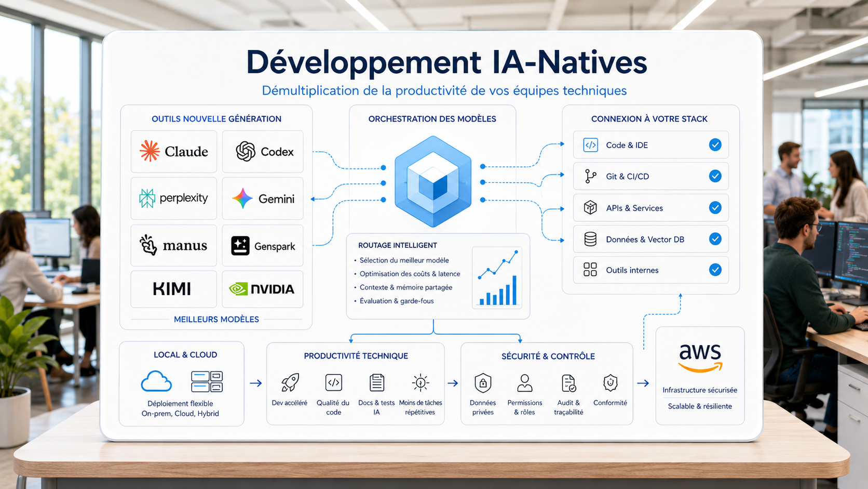Click the manus hand logo
Viewport: 868px width, 489px height.
148,245
